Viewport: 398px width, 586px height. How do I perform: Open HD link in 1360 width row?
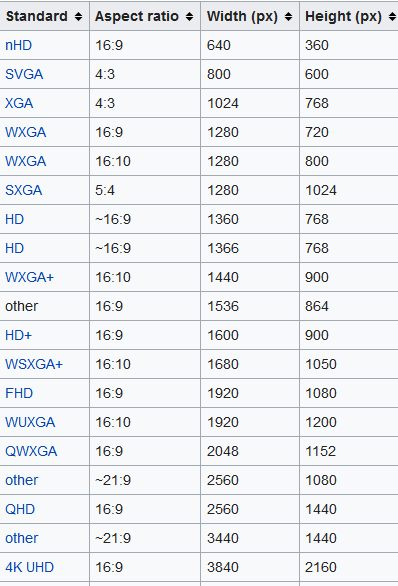pos(15,219)
